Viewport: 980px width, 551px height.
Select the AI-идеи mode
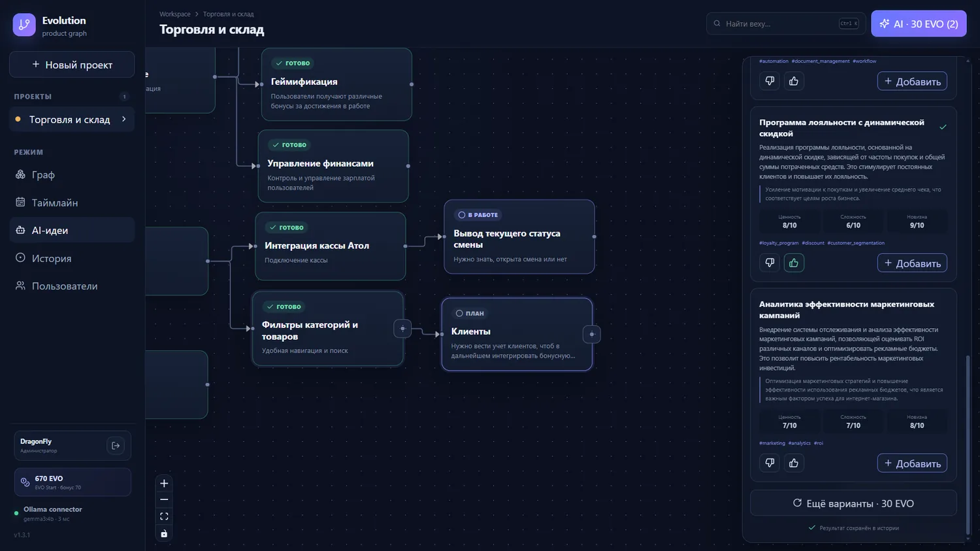tap(72, 230)
